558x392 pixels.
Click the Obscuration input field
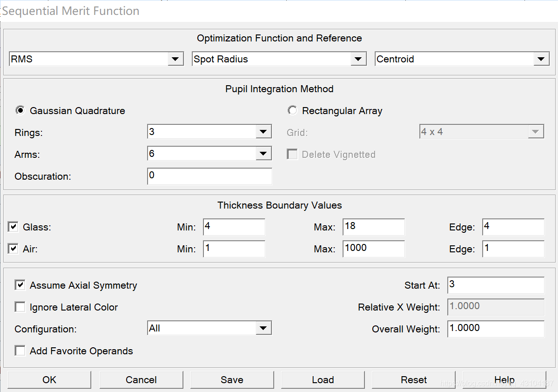pyautogui.click(x=209, y=176)
